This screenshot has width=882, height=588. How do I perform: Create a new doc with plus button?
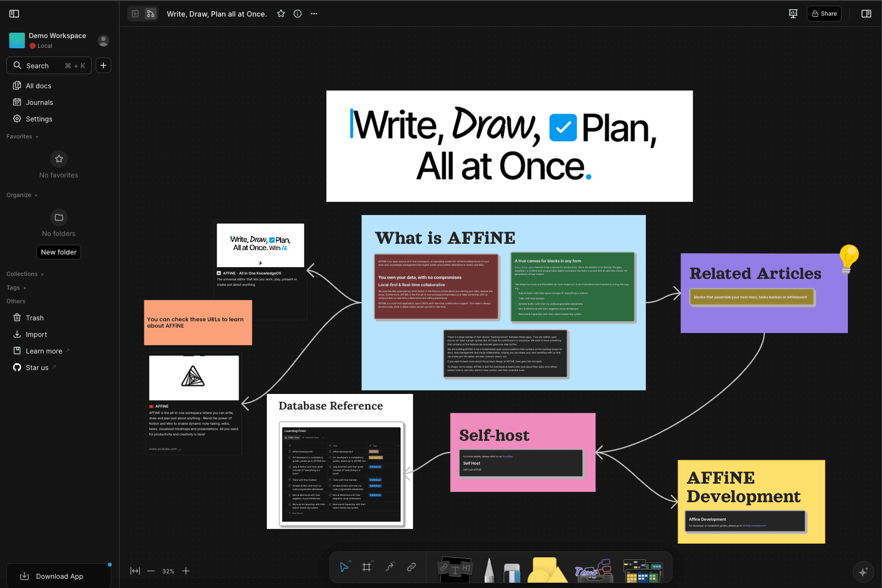(103, 65)
